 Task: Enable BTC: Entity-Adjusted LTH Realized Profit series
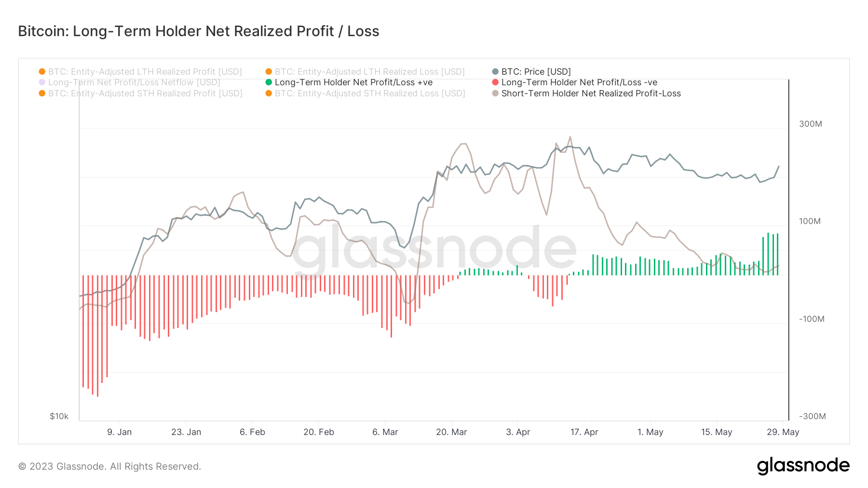click(140, 71)
